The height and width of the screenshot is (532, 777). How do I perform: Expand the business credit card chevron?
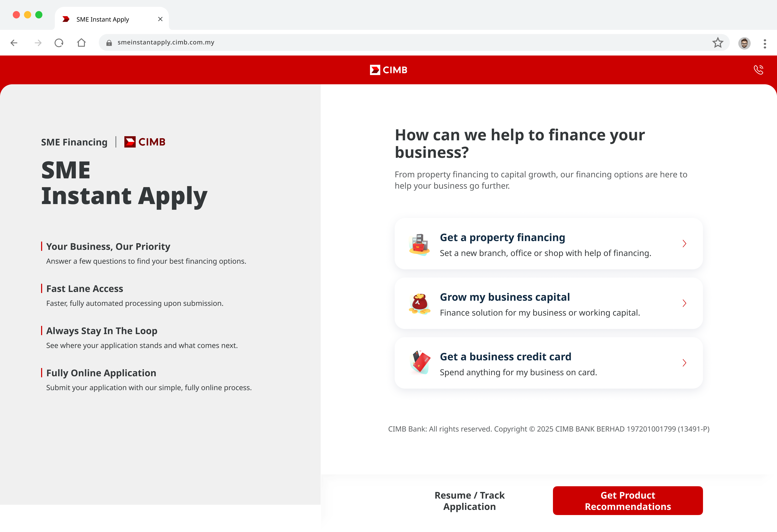684,363
